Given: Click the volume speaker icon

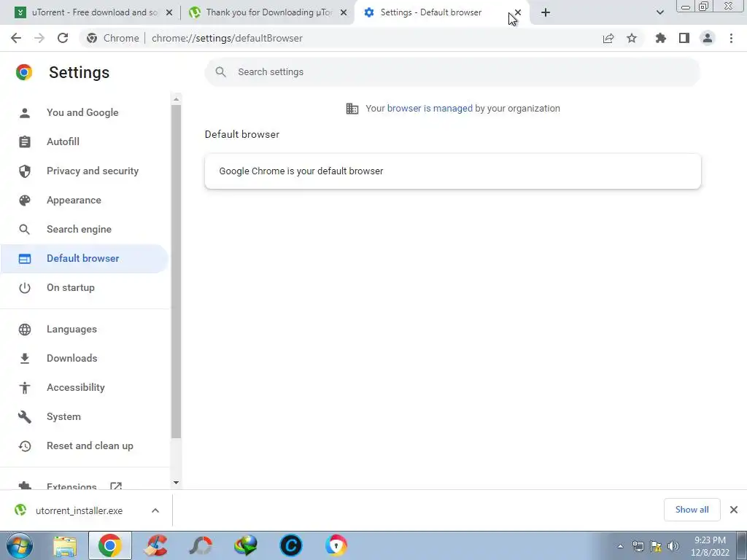Looking at the screenshot, I should coord(673,546).
